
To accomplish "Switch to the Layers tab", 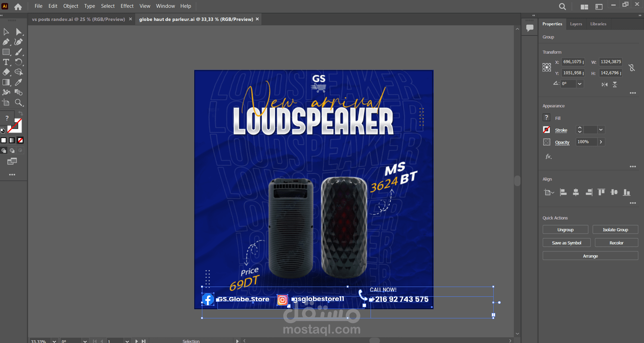I will tap(576, 24).
